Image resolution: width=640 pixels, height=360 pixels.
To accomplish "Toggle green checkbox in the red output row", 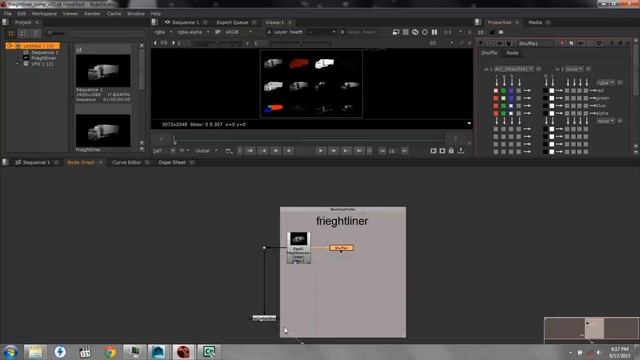I will [x=503, y=91].
